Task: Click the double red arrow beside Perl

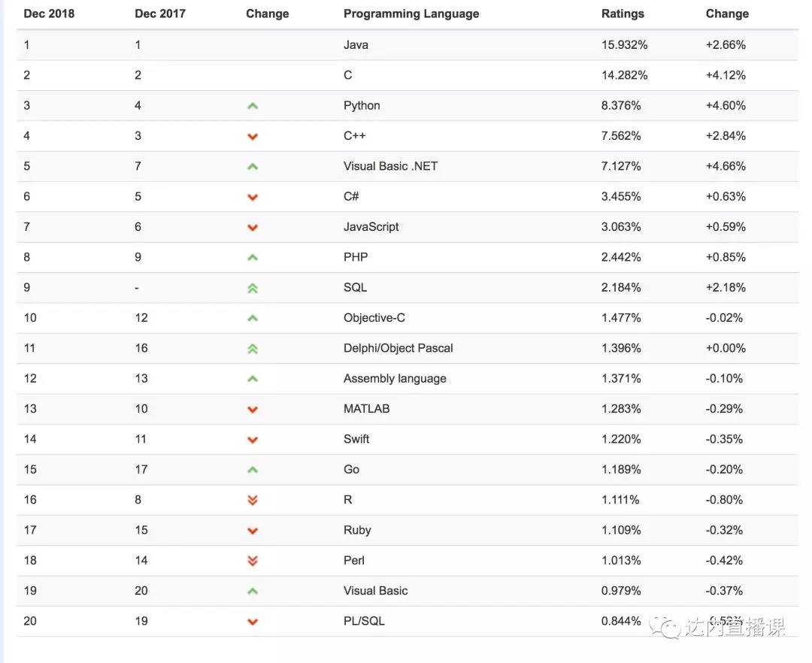Action: pyautogui.click(x=252, y=561)
